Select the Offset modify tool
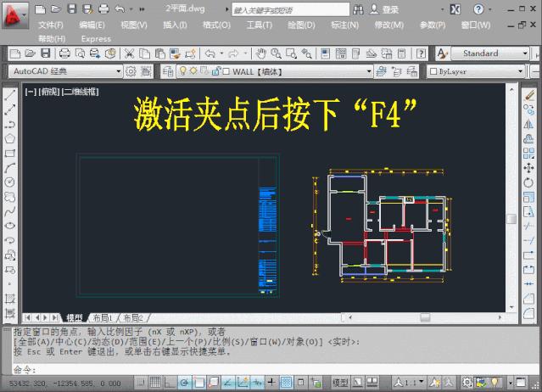The image size is (542, 392). 528,139
